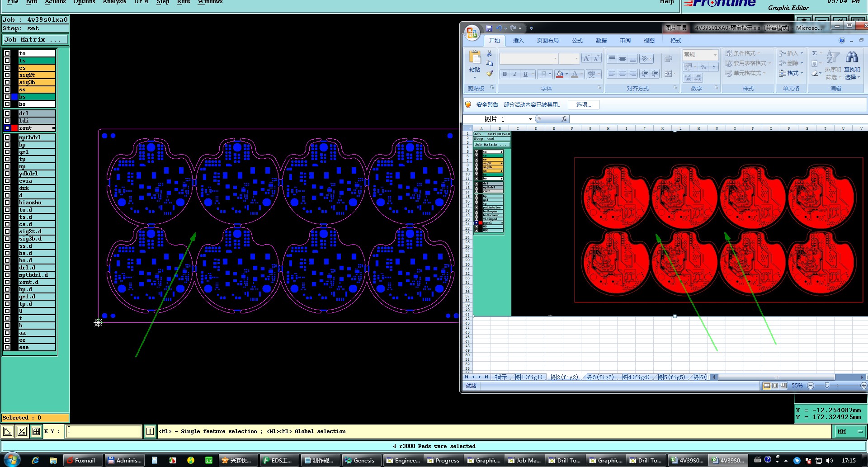The image size is (868, 467).
Task: Click the AutoSum sigma icon
Action: click(x=815, y=53)
